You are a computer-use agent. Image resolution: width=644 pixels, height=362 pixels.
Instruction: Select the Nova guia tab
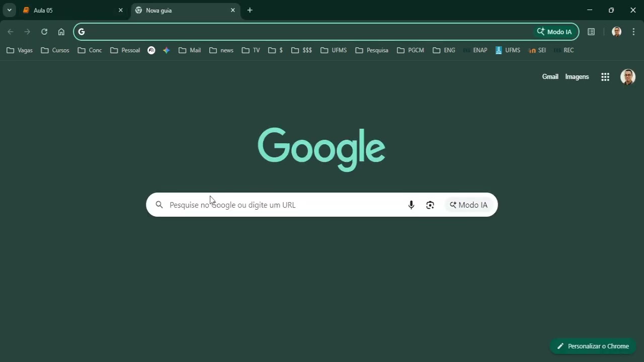(x=185, y=10)
